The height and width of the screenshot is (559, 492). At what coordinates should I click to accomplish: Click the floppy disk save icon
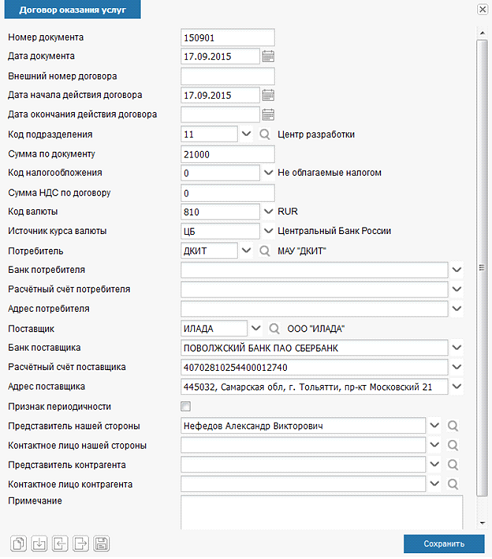(x=101, y=544)
